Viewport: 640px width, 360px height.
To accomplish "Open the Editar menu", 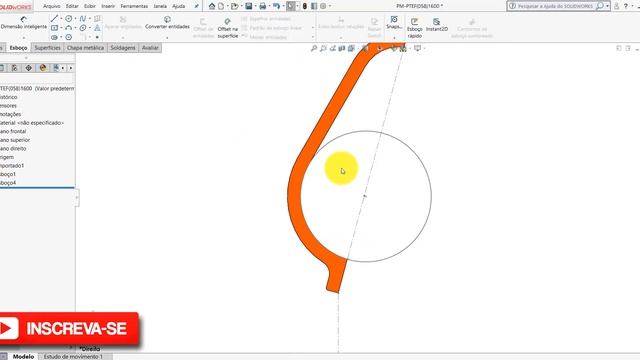I will click(x=72, y=6).
